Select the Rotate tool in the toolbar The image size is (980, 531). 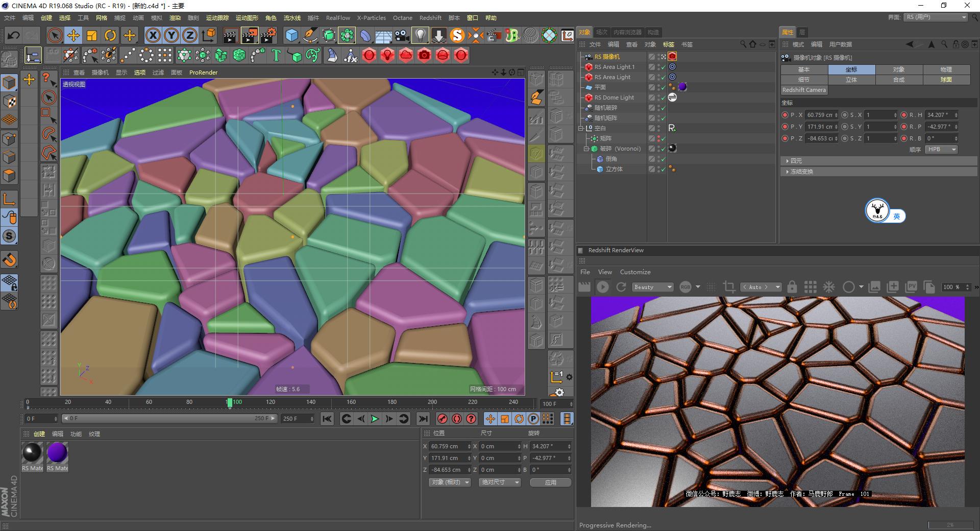tap(111, 35)
